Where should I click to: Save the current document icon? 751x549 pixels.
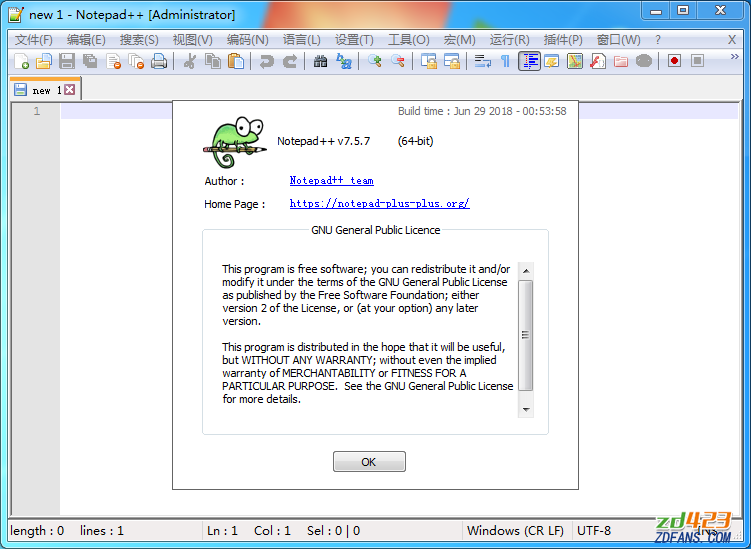click(x=67, y=61)
